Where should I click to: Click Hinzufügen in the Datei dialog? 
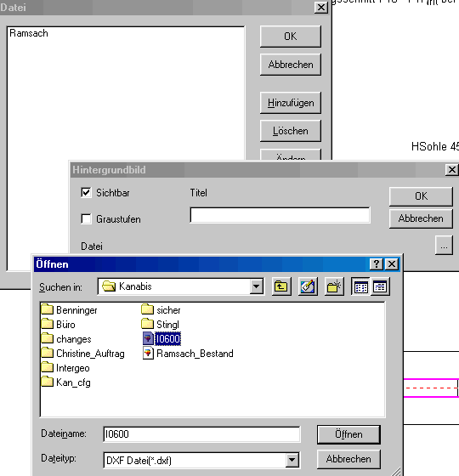(x=291, y=103)
